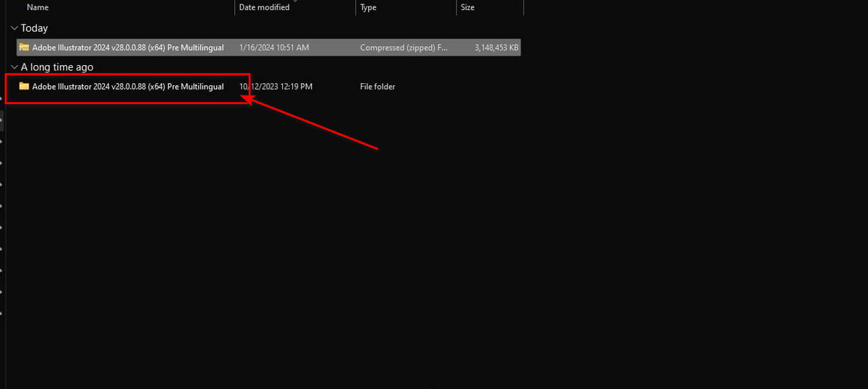Click the Adobe Illustrator folder icon

click(25, 87)
